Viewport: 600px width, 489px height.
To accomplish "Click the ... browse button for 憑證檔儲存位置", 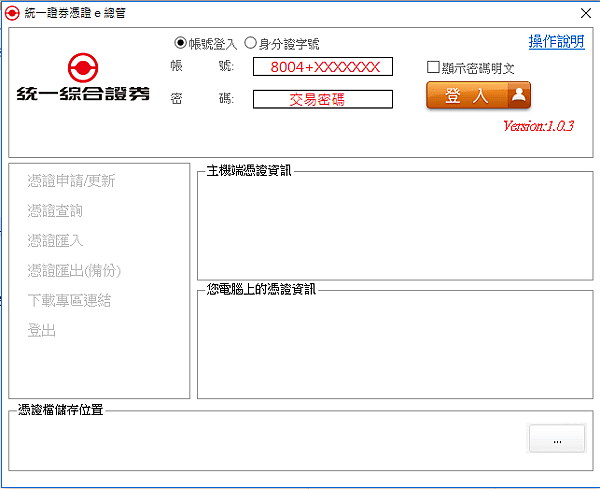I will [557, 438].
